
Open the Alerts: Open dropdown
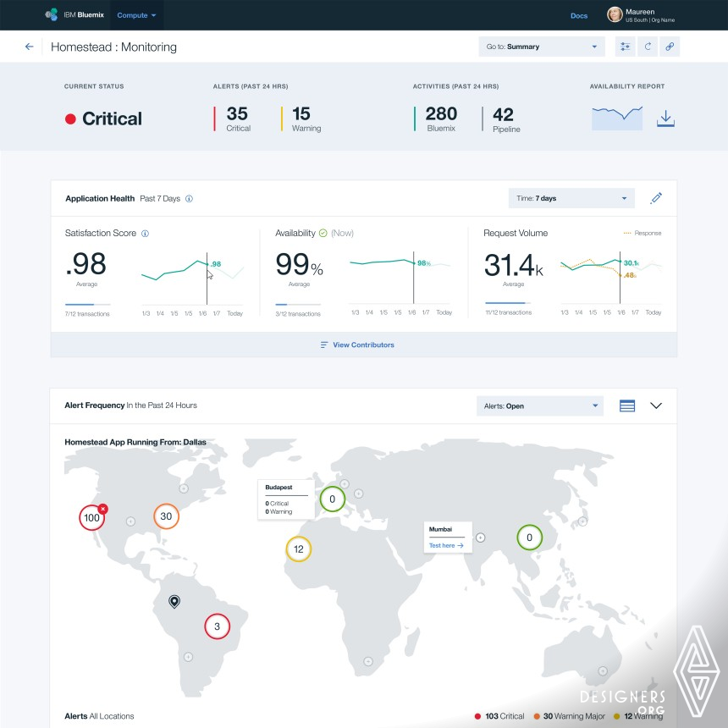(x=540, y=405)
